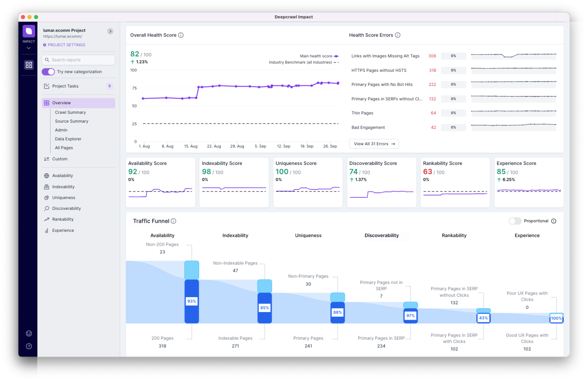Click Health Score Errors info icon
The height and width of the screenshot is (381, 588).
[x=397, y=35]
